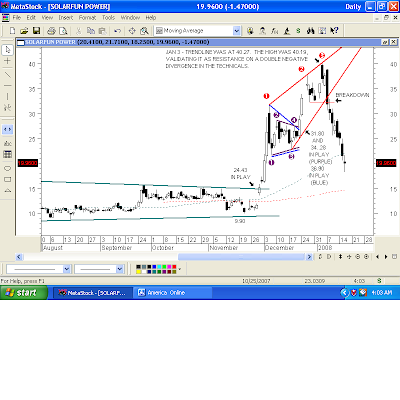
Task: Select the Horizontal Line tool
Action: click(7, 86)
